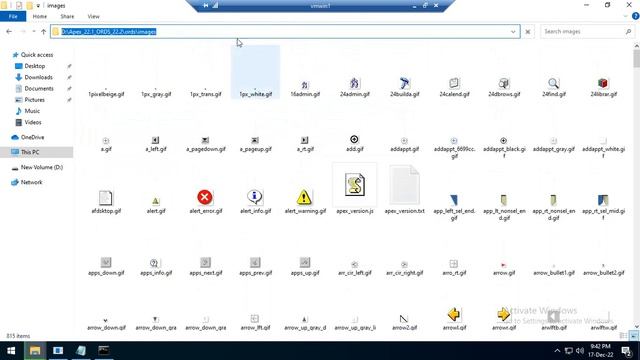Select the add.gif file icon
This screenshot has width=640, height=360.
[x=354, y=140]
